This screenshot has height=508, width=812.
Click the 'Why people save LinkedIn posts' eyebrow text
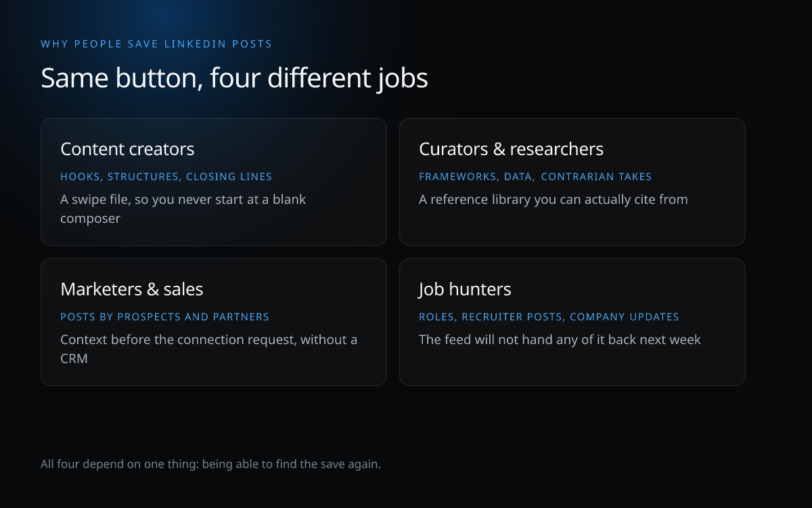tap(156, 44)
